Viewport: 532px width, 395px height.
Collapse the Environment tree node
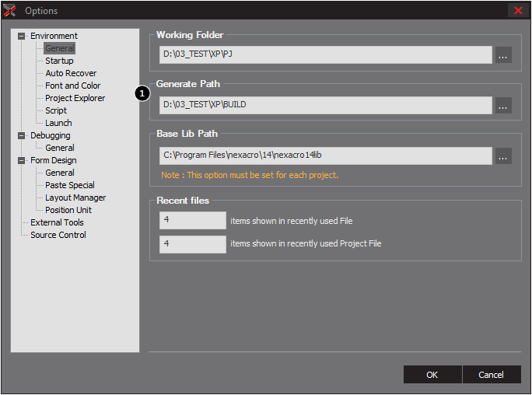[22, 36]
